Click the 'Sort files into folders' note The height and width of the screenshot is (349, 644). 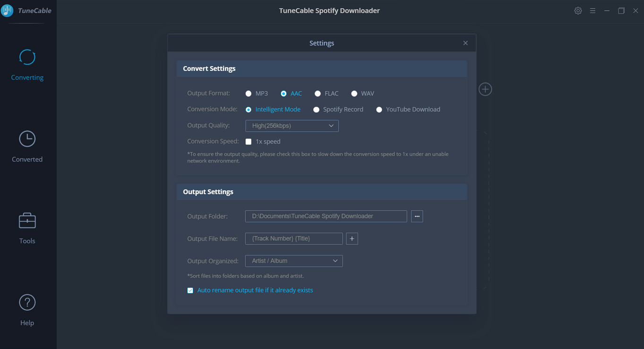tap(246, 276)
